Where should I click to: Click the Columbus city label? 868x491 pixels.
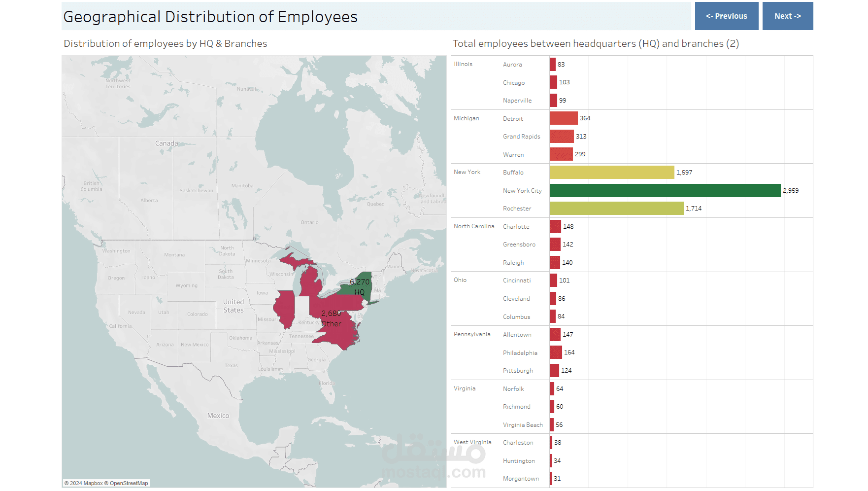click(516, 317)
